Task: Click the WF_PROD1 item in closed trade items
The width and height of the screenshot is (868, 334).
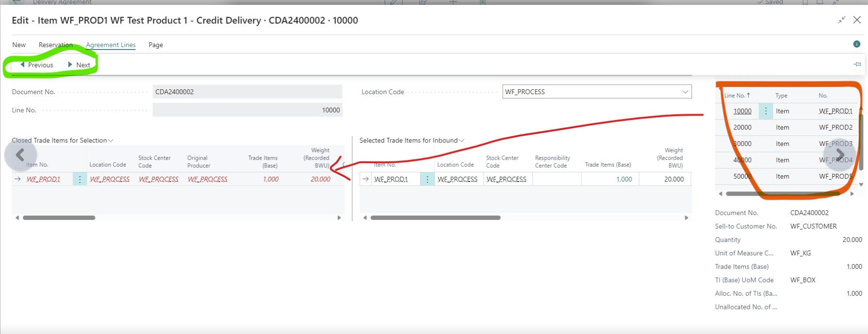Action: tap(44, 180)
